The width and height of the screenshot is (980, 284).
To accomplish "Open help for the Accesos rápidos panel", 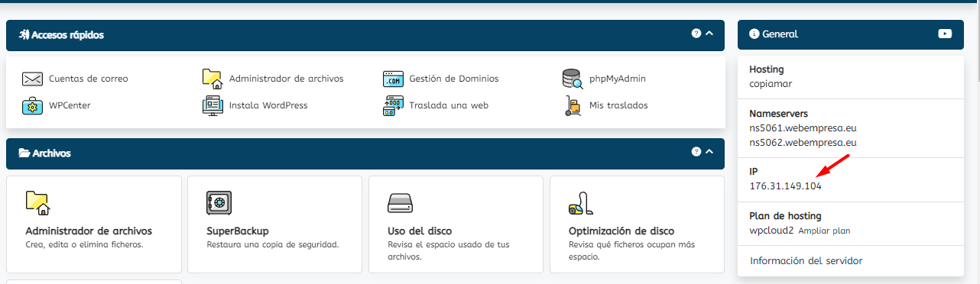I will pos(696,34).
